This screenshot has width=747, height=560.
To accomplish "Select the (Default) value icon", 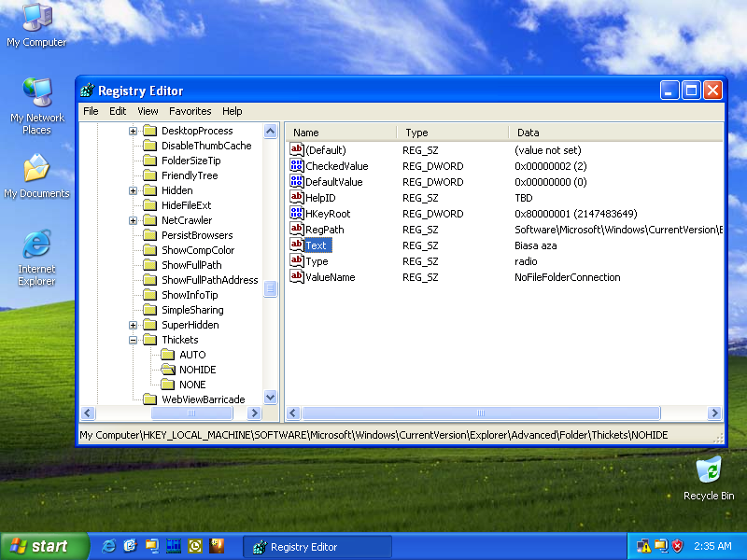I will pos(296,150).
